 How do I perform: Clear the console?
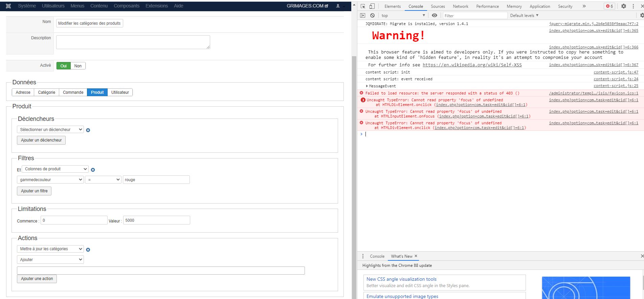click(372, 15)
